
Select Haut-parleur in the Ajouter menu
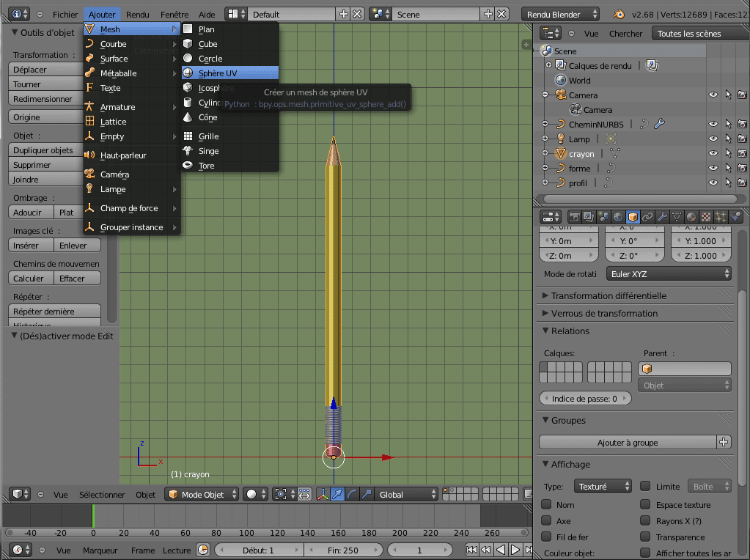(132, 155)
